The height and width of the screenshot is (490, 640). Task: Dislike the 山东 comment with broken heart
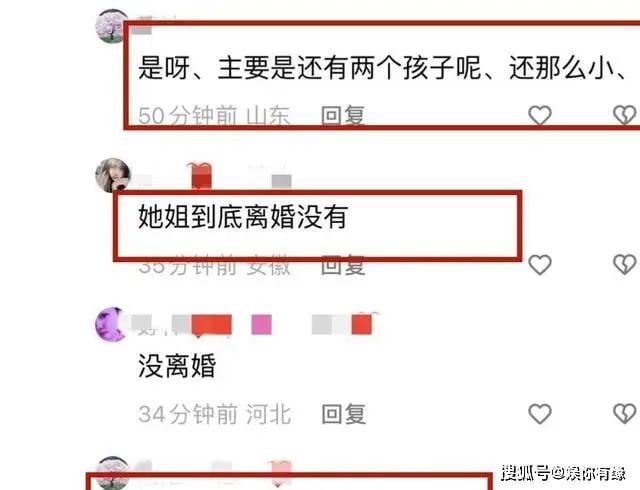pyautogui.click(x=624, y=115)
